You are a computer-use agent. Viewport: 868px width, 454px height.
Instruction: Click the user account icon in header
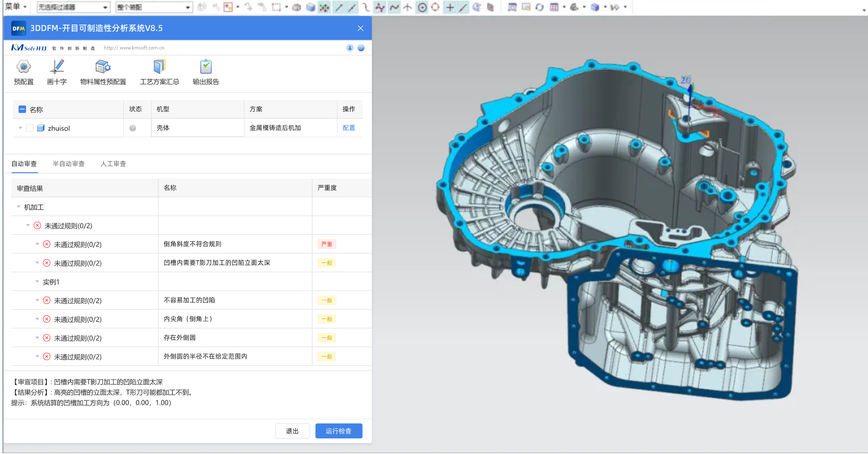[349, 48]
